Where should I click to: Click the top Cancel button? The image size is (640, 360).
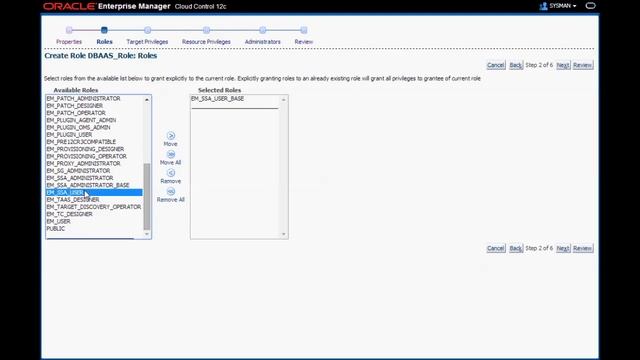click(496, 65)
